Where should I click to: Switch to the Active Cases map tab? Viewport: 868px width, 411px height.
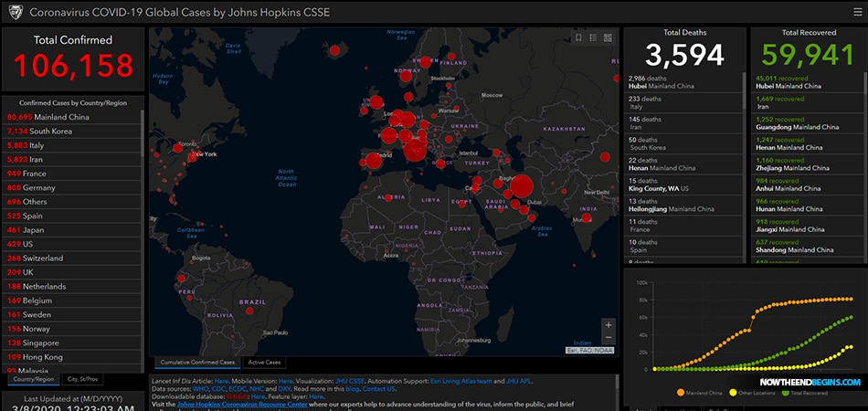click(266, 362)
